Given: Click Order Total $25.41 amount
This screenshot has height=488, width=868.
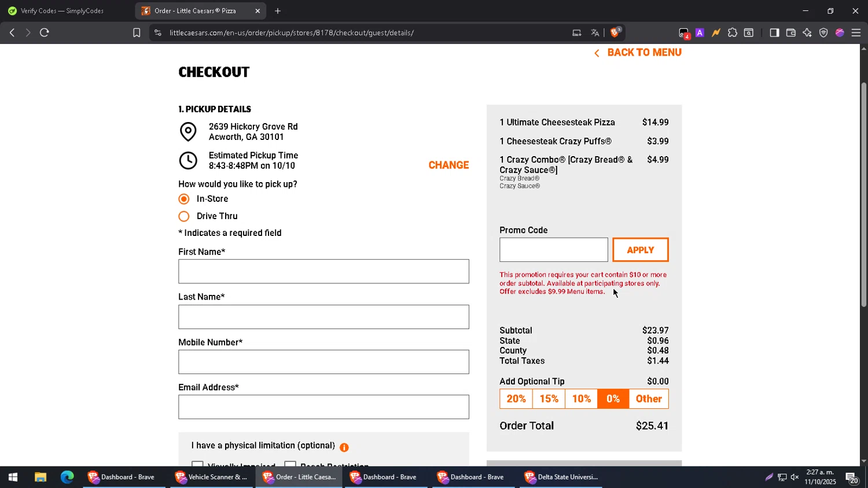Looking at the screenshot, I should [652, 426].
